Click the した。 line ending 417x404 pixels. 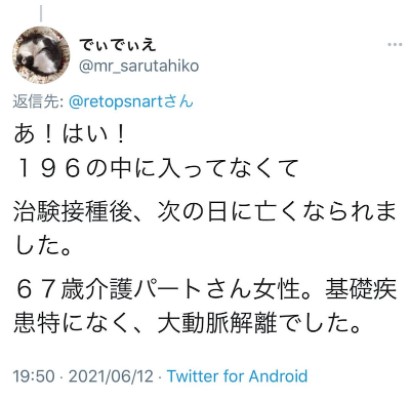click(x=43, y=247)
